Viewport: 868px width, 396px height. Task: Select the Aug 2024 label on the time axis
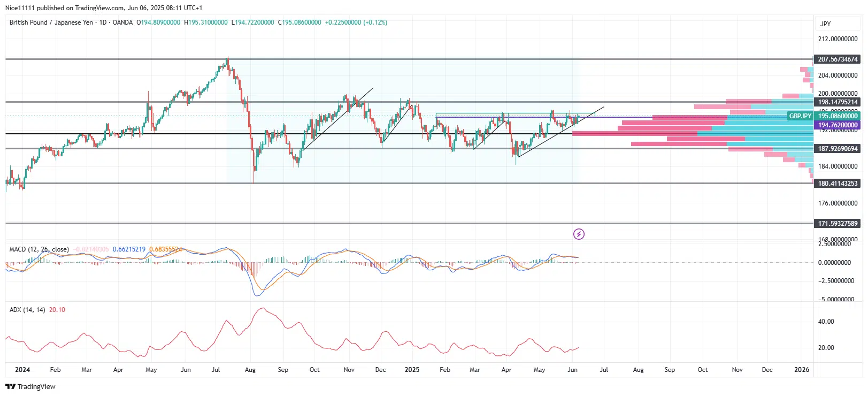(x=250, y=370)
